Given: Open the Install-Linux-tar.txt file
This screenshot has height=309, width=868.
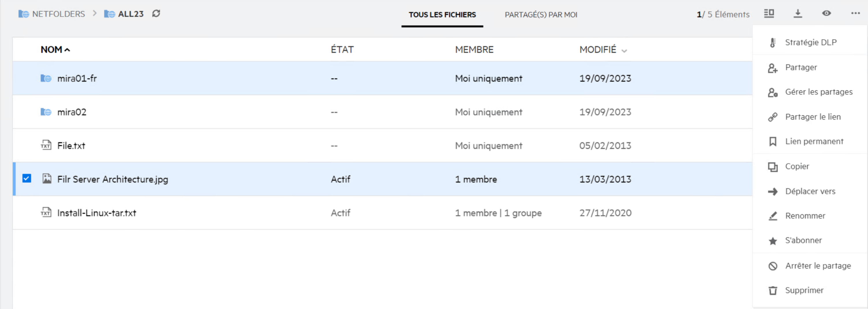Looking at the screenshot, I should click(x=97, y=213).
